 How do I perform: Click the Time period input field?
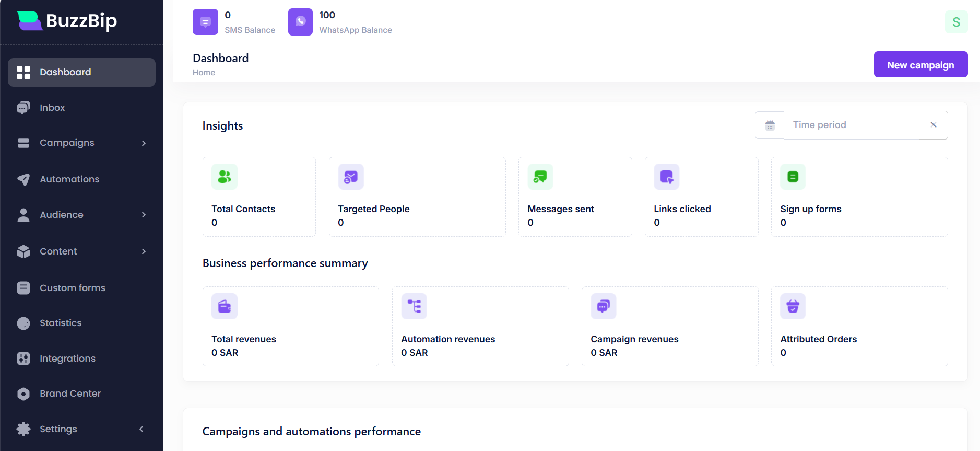point(856,125)
